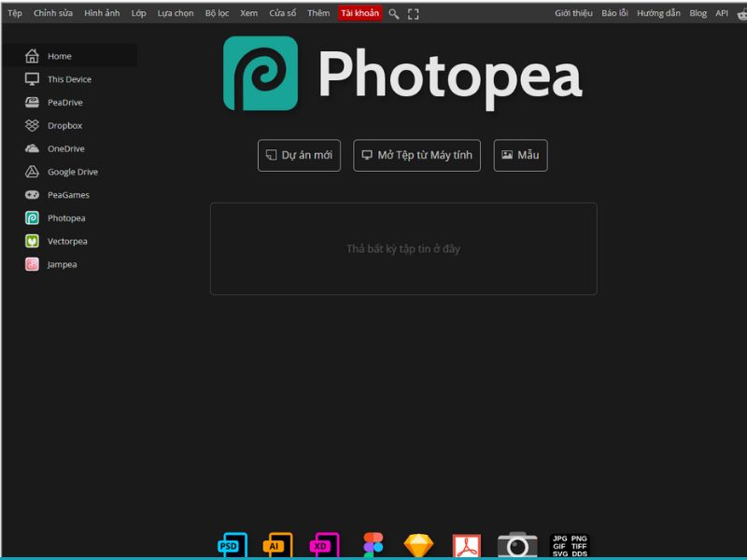
Task: Enter fullscreen using the expand icon
Action: (x=413, y=13)
